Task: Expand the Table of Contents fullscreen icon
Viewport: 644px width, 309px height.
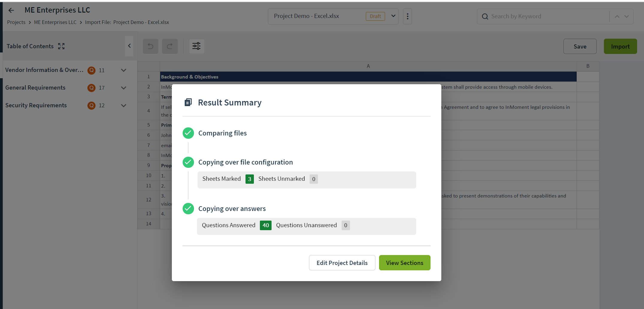Action: (x=61, y=46)
